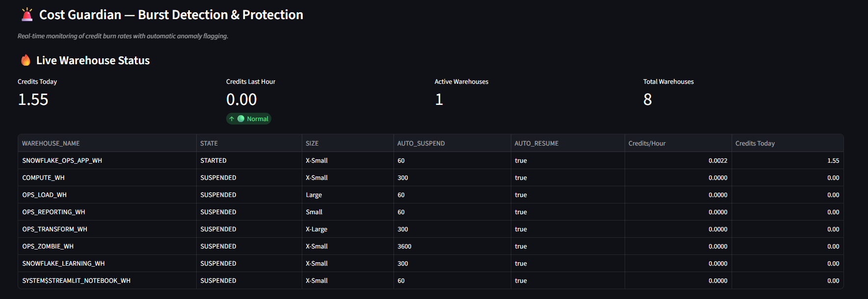Click the siren icon beside Cost Guardian

(27, 15)
